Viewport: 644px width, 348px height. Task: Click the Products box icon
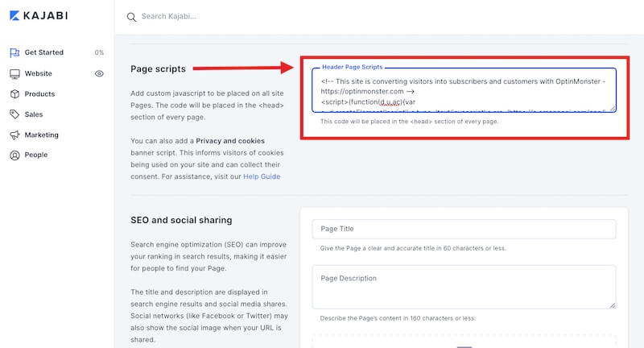pos(14,94)
